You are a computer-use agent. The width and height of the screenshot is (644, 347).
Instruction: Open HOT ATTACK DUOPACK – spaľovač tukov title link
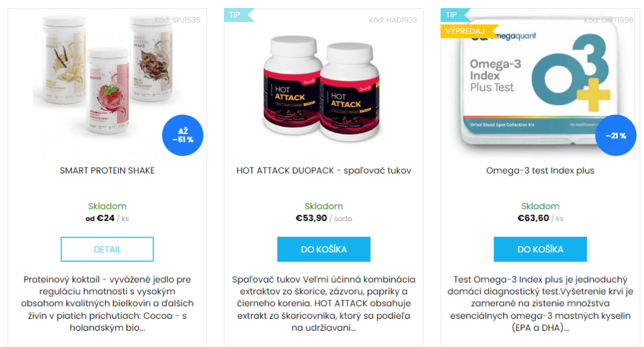click(x=324, y=171)
